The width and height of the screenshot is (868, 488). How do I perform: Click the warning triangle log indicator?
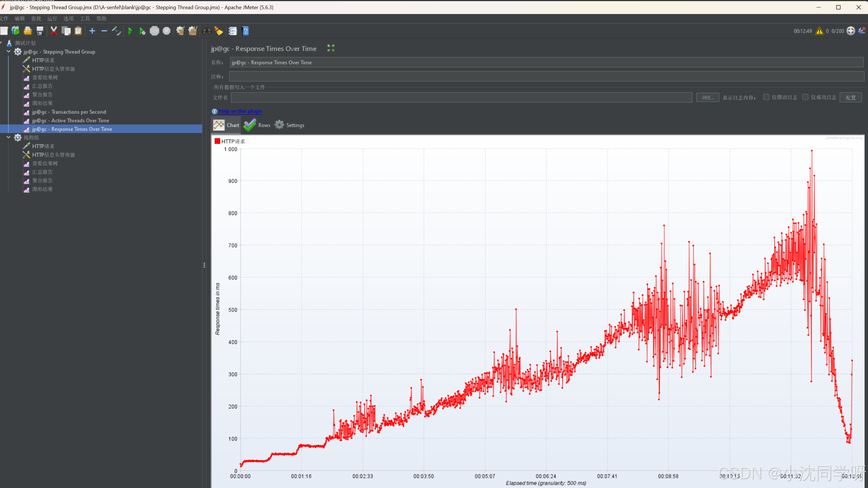pos(819,31)
